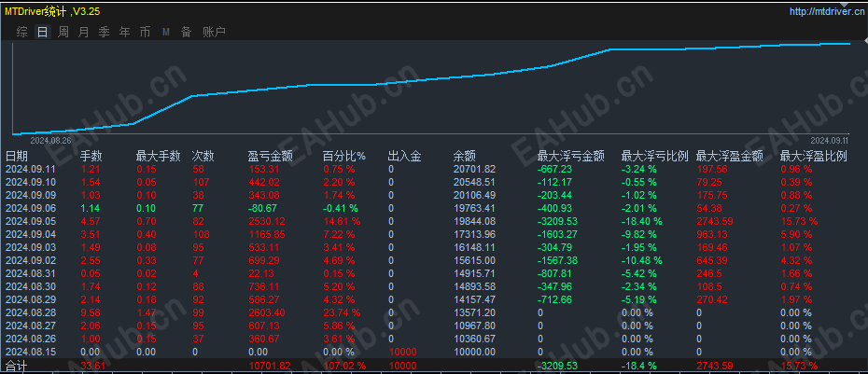Switch to the 年 yearly tab
The height and width of the screenshot is (374, 868).
click(124, 32)
